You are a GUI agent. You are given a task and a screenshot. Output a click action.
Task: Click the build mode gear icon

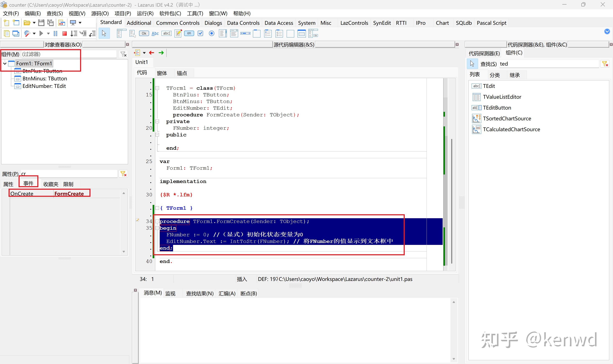27,33
